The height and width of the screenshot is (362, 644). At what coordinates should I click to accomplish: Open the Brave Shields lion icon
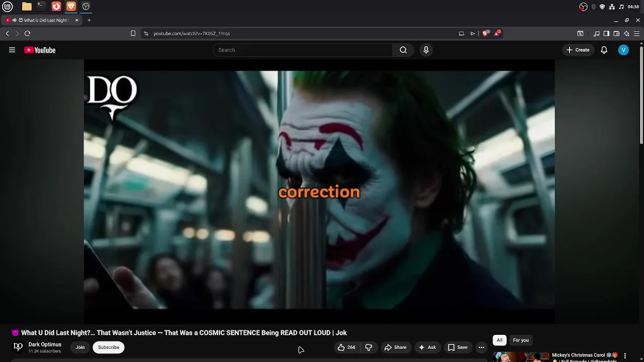[x=486, y=33]
